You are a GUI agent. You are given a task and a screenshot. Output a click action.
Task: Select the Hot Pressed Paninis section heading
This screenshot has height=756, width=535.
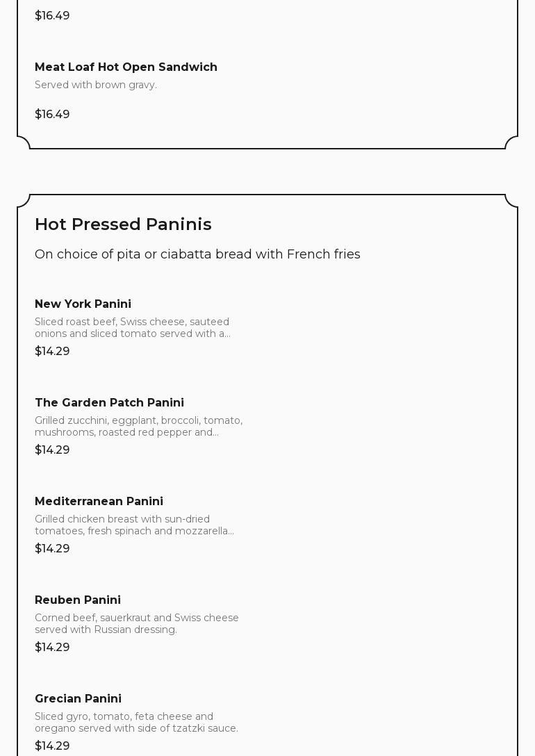(123, 224)
